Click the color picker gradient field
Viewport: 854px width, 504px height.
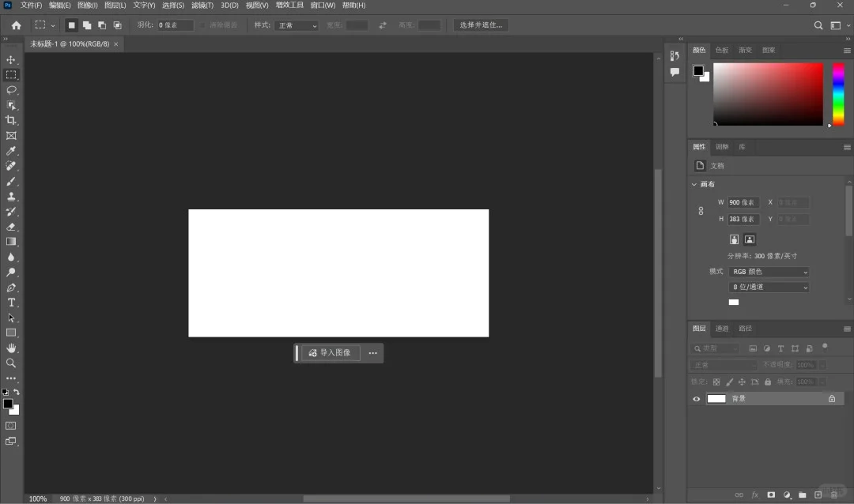[768, 94]
